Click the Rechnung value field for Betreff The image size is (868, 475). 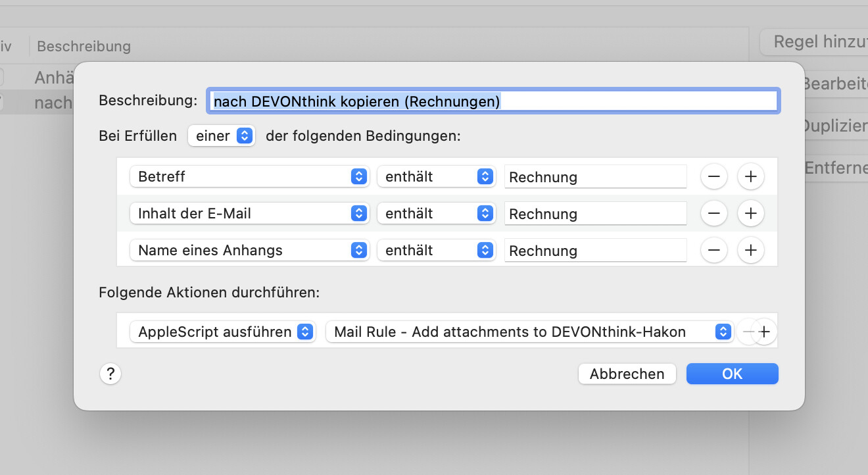click(x=595, y=176)
